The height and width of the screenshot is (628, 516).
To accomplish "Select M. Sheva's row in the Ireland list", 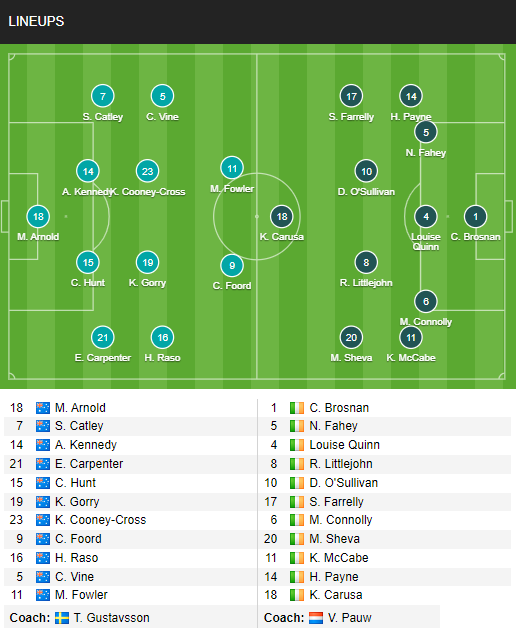I will [x=385, y=539].
